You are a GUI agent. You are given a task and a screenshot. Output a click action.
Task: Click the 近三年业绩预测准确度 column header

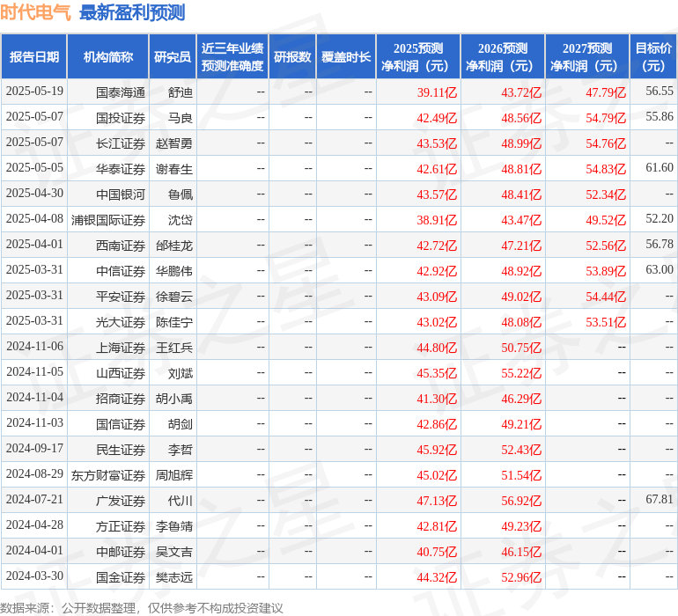pyautogui.click(x=232, y=57)
